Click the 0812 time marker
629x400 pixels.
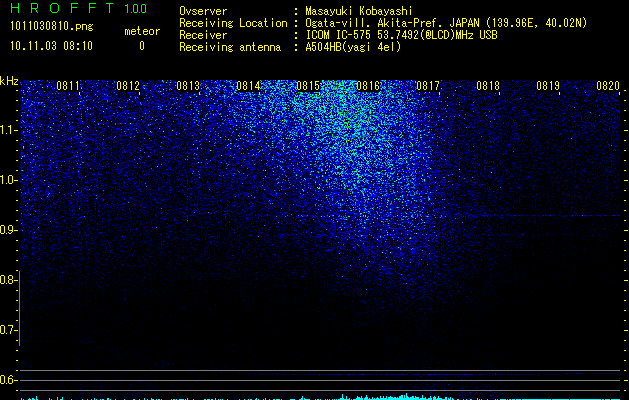point(128,86)
